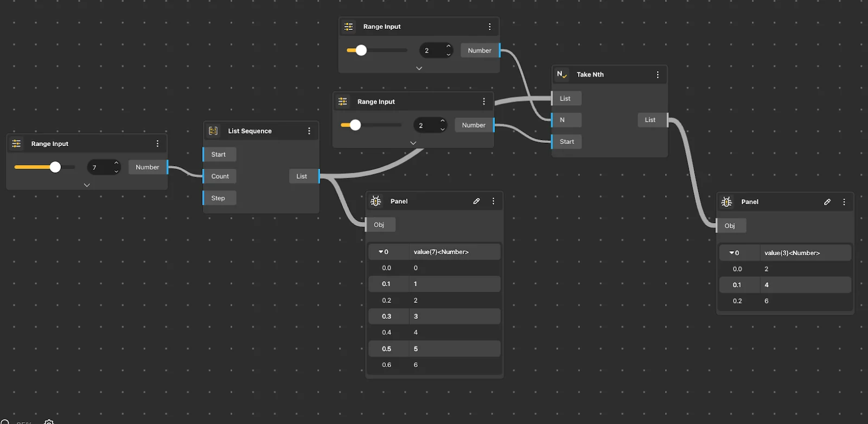This screenshot has height=424, width=868.
Task: Expand the chevron below the topmost Range Input
Action: click(x=419, y=68)
